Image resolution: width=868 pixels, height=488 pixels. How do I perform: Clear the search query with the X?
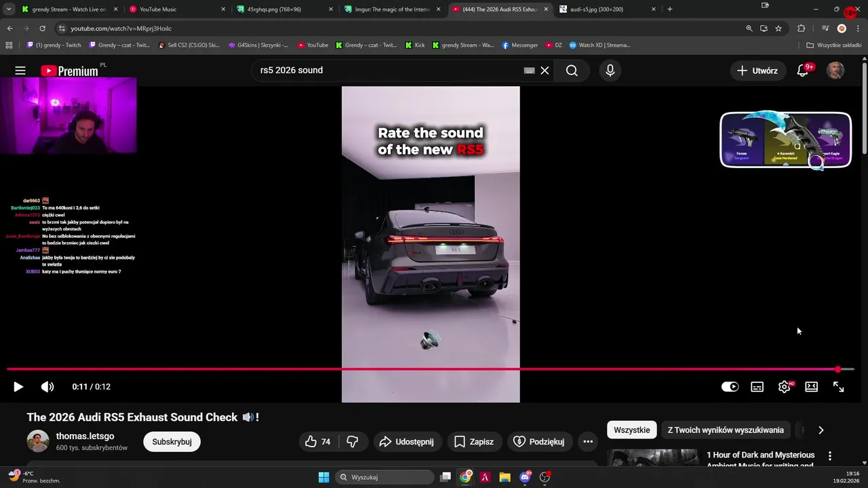(x=545, y=70)
